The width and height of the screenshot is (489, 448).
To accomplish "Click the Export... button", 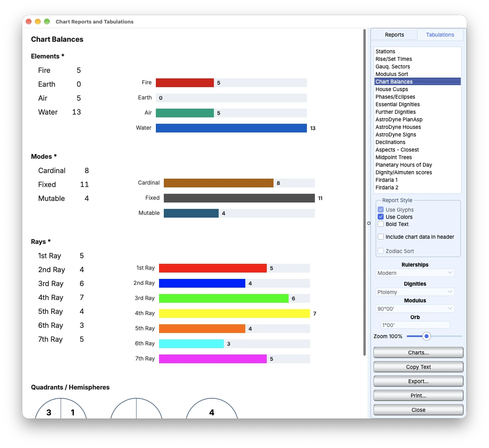I will click(418, 381).
